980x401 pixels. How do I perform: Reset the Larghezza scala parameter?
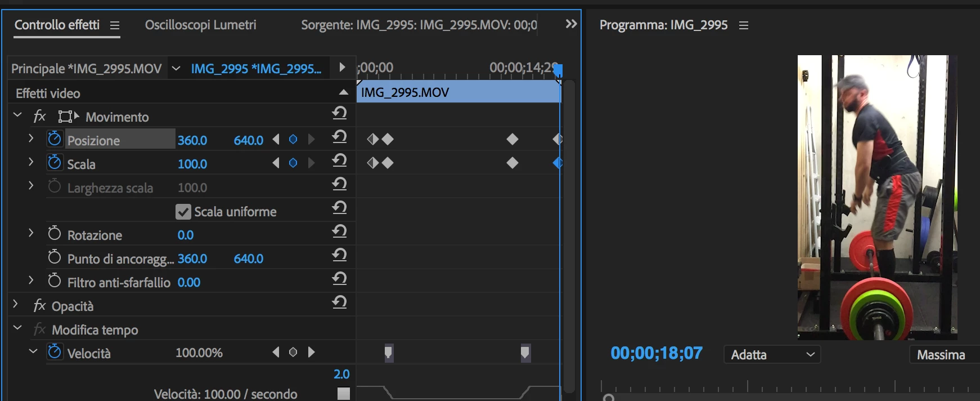click(339, 184)
